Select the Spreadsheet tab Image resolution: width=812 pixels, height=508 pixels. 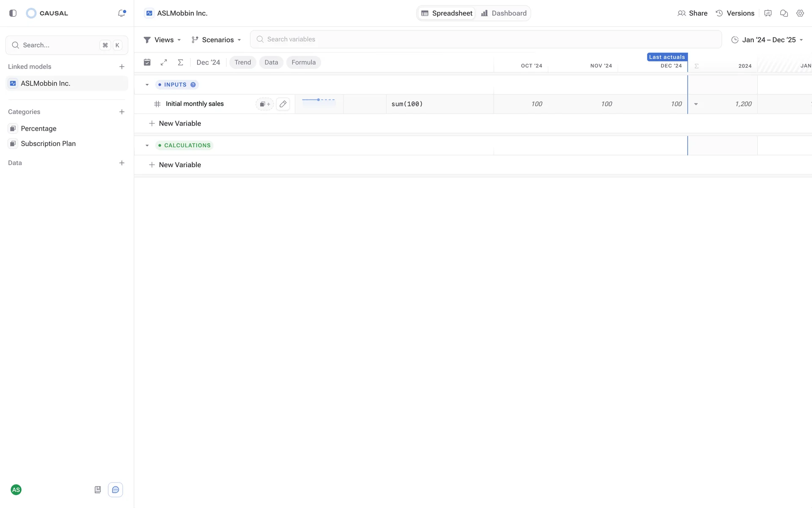[447, 13]
